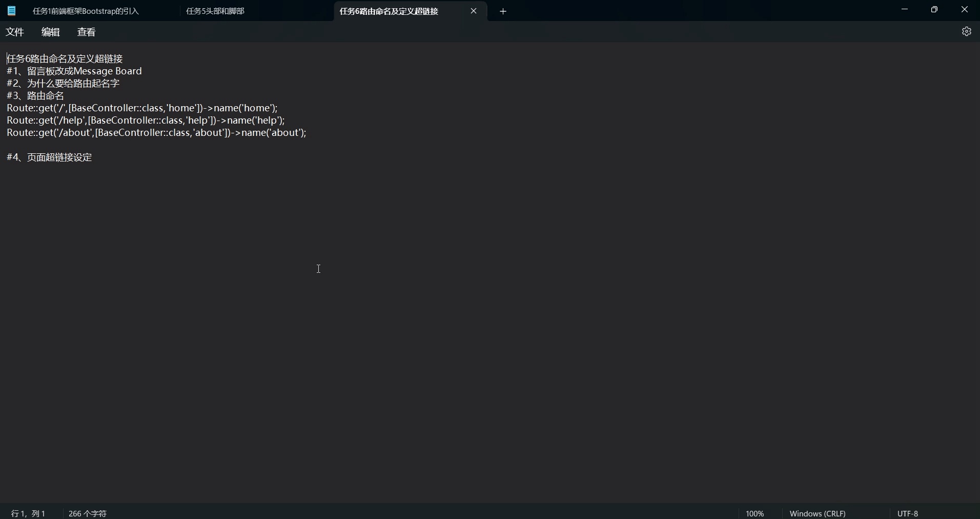
Task: Place cursor in the text editing area
Action: (x=319, y=269)
